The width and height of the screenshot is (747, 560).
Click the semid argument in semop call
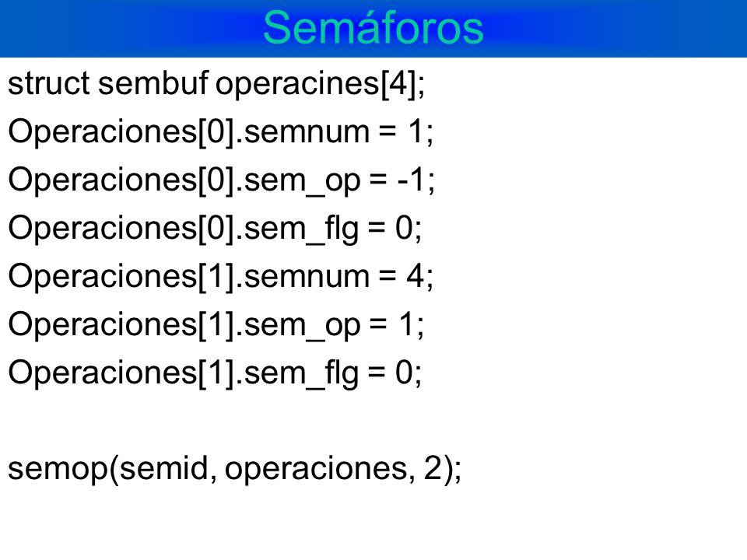(x=163, y=468)
